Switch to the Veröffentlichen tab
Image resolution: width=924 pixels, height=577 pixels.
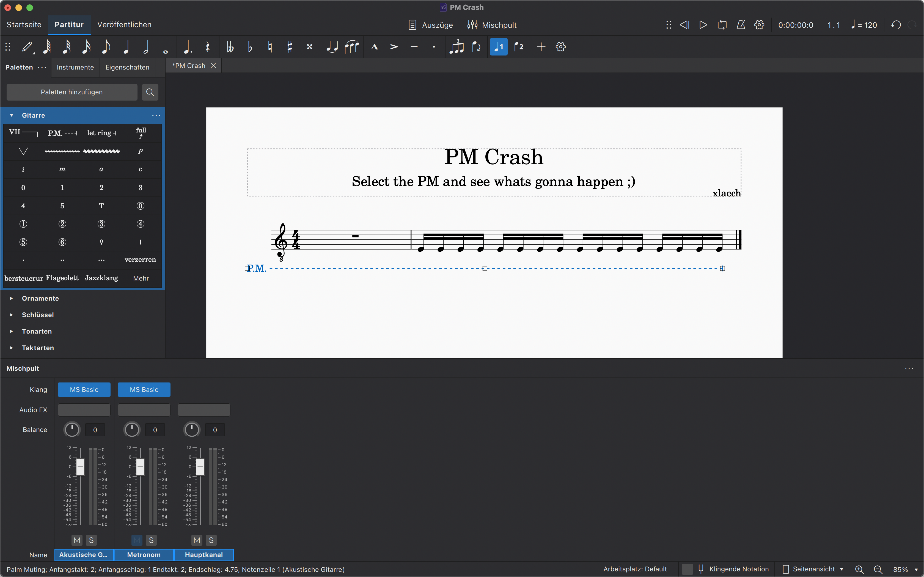tap(124, 24)
